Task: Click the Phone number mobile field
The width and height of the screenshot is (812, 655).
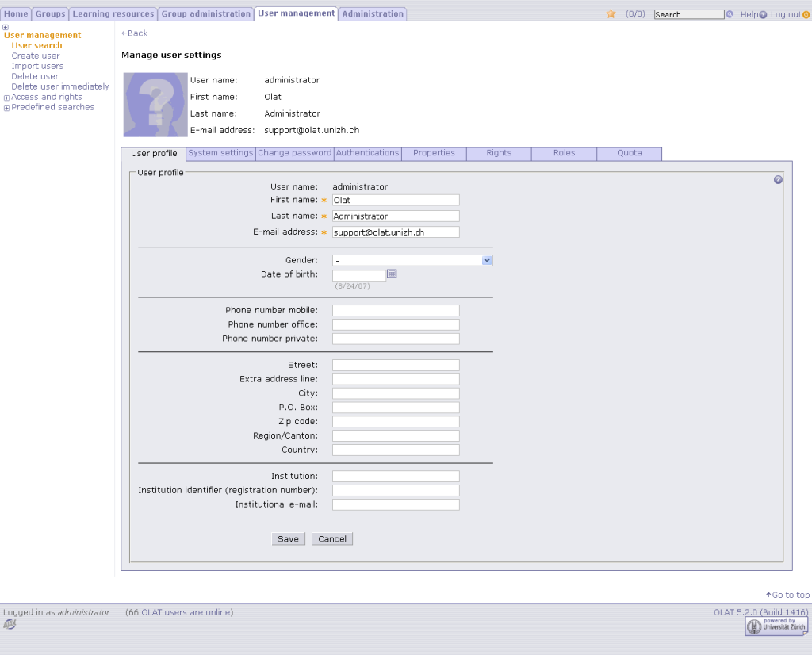Action: [x=396, y=310]
